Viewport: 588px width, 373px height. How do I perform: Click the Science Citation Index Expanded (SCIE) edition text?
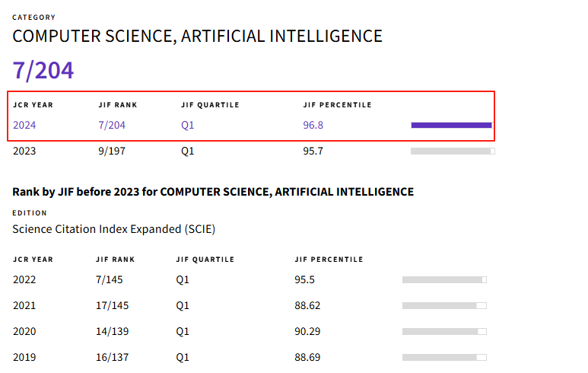[x=119, y=228]
